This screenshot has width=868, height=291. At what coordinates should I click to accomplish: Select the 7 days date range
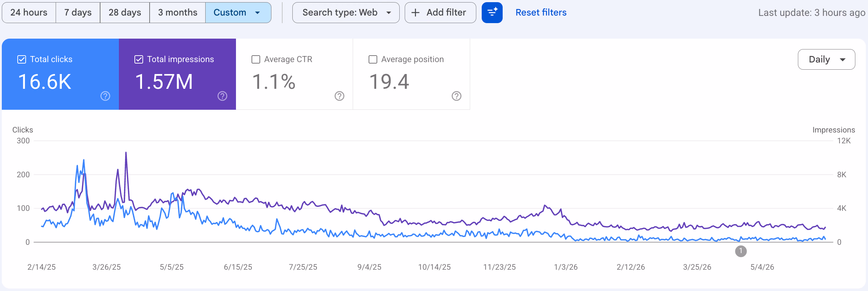pyautogui.click(x=78, y=13)
